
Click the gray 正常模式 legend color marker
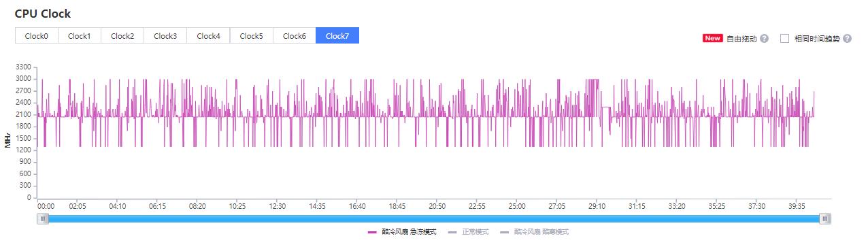(x=453, y=232)
